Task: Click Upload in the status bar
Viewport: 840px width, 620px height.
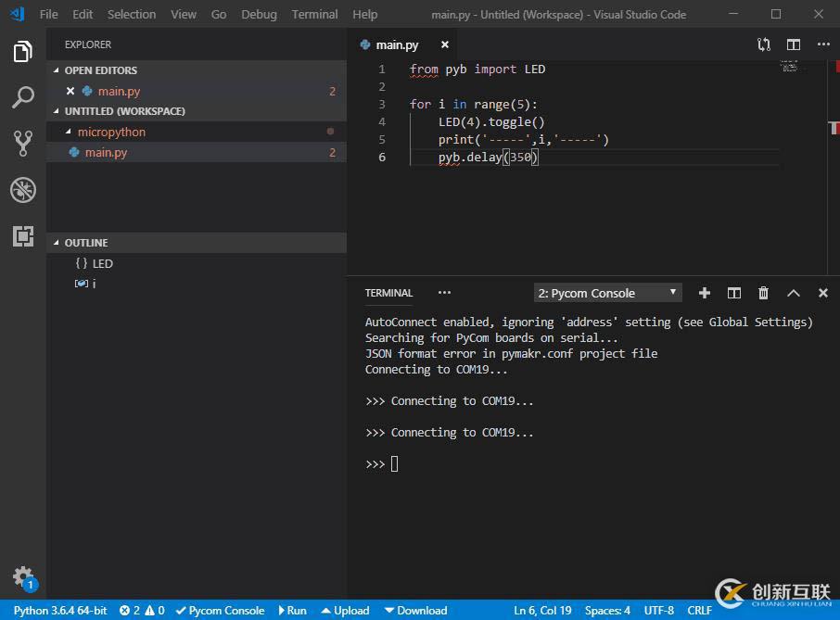Action: 344,611
